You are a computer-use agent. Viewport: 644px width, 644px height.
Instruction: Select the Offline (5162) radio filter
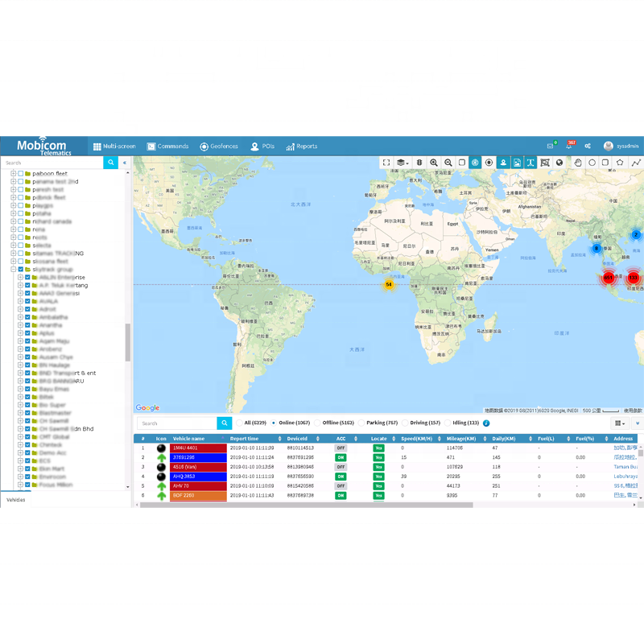point(318,423)
